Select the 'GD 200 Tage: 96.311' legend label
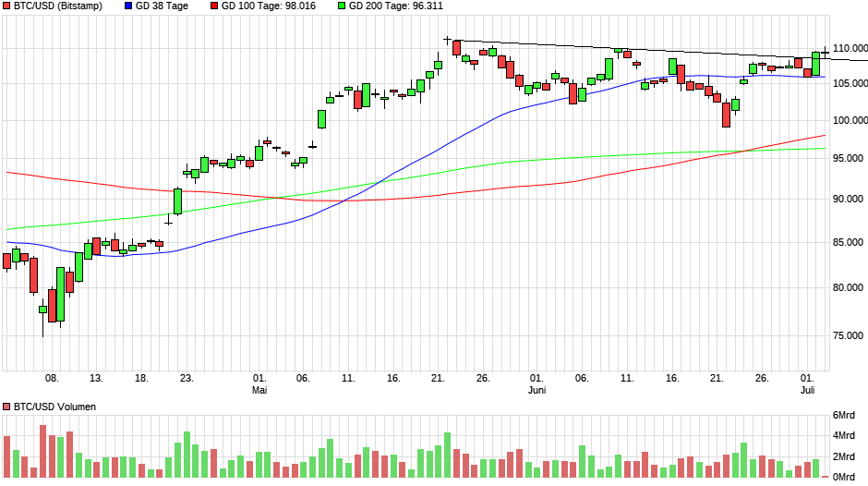 click(x=396, y=6)
